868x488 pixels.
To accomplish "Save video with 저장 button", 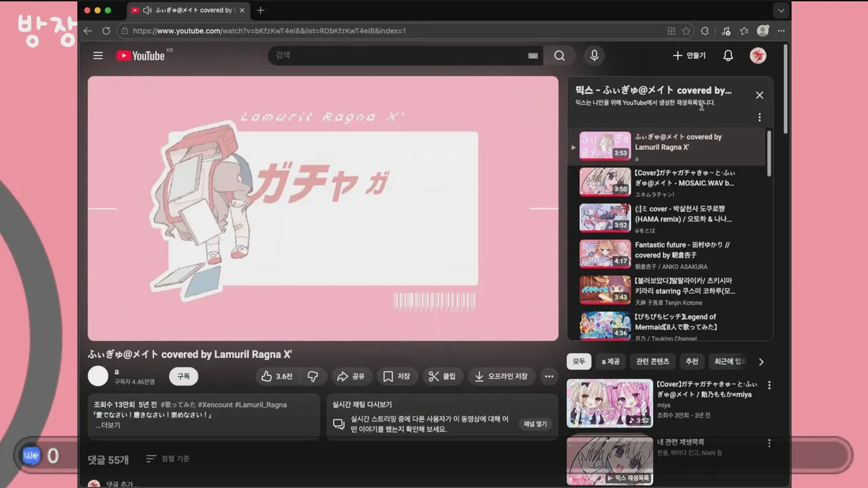I will (x=396, y=376).
